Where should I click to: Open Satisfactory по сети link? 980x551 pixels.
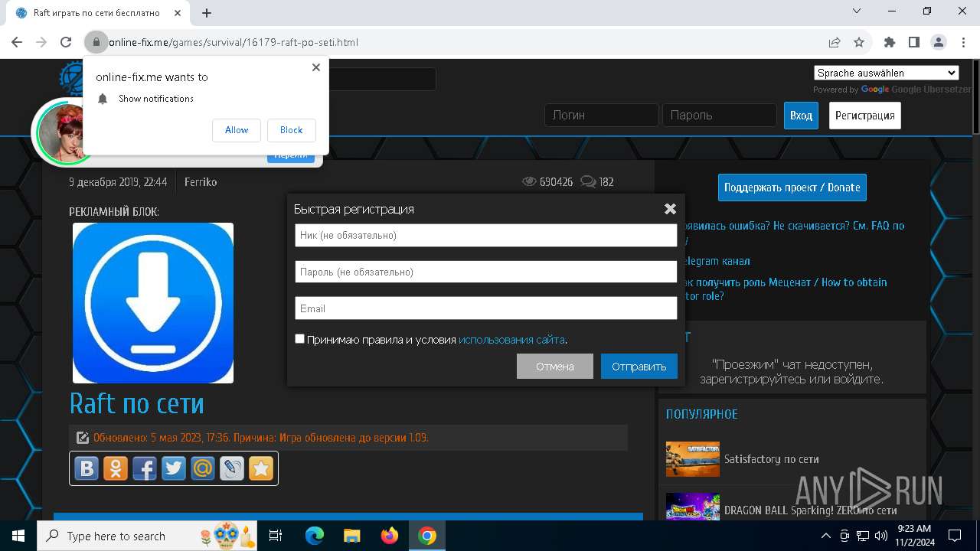772,459
